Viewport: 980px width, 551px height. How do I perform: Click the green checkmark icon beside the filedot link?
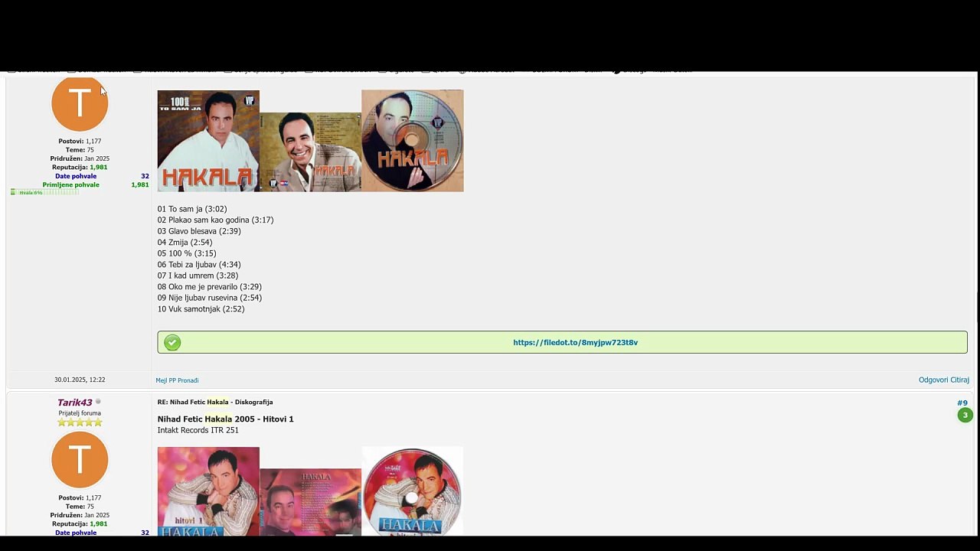(172, 342)
